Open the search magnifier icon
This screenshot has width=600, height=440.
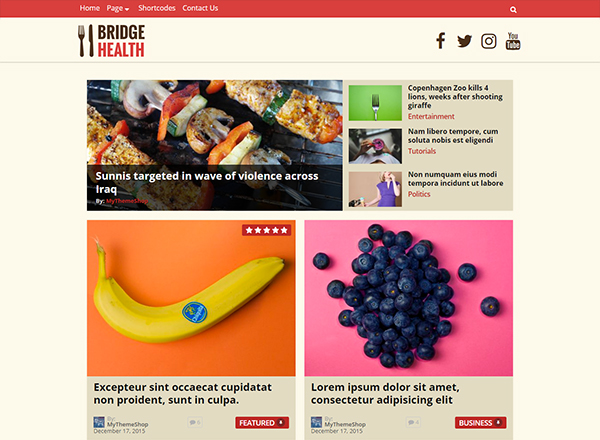tap(513, 10)
